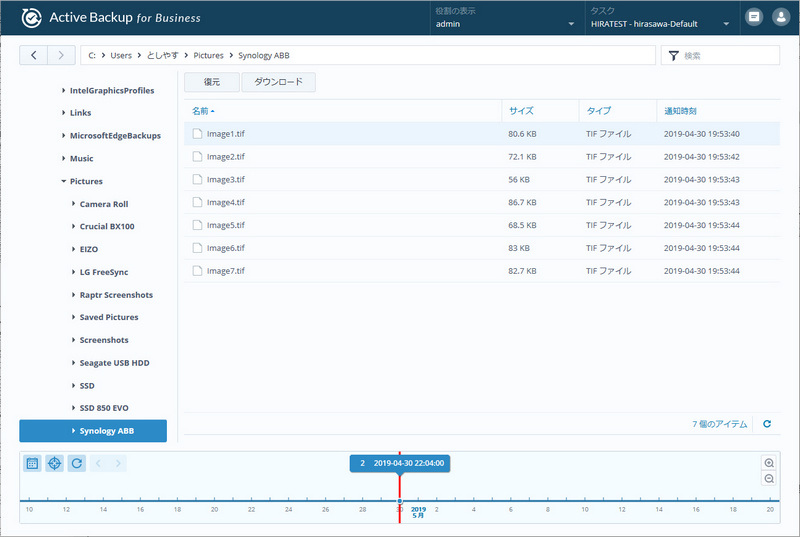Jump to としやす in the breadcrumb path
Image resolution: width=800 pixels, height=537 pixels.
[x=163, y=56]
